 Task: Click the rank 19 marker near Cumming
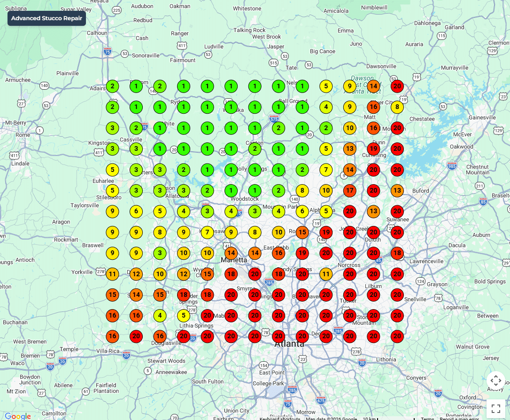point(373,149)
